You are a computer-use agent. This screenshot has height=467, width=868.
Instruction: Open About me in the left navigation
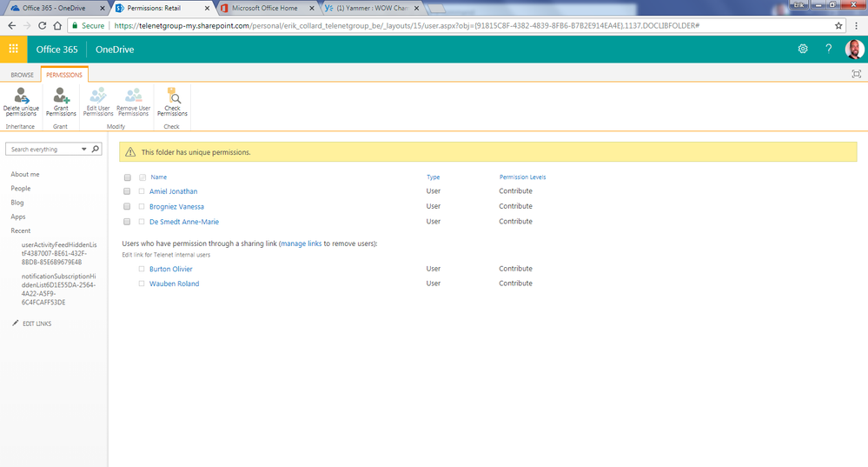pos(25,174)
